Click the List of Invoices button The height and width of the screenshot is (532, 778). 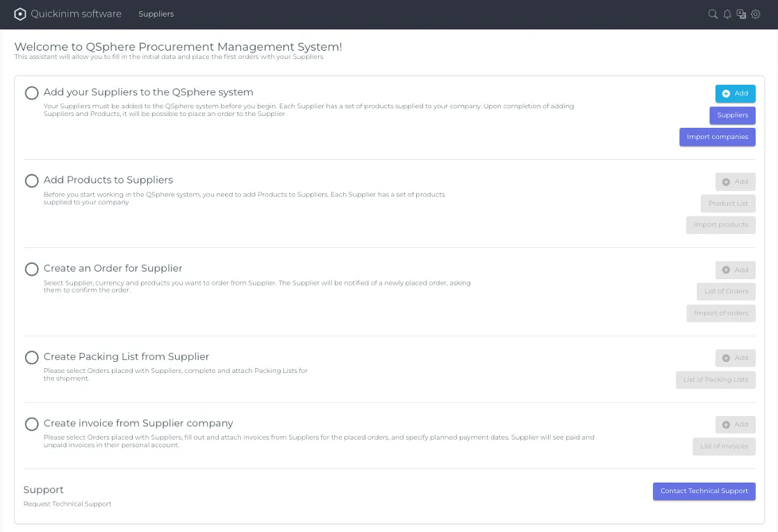tap(724, 447)
